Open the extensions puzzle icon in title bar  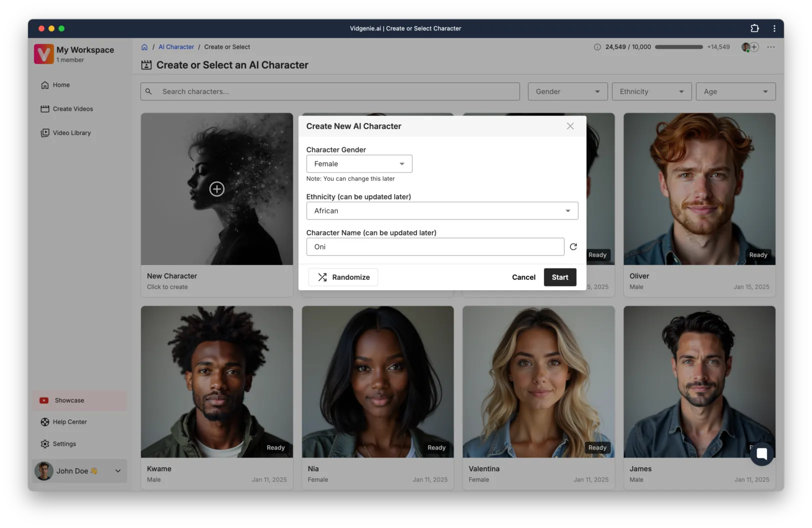[754, 28]
